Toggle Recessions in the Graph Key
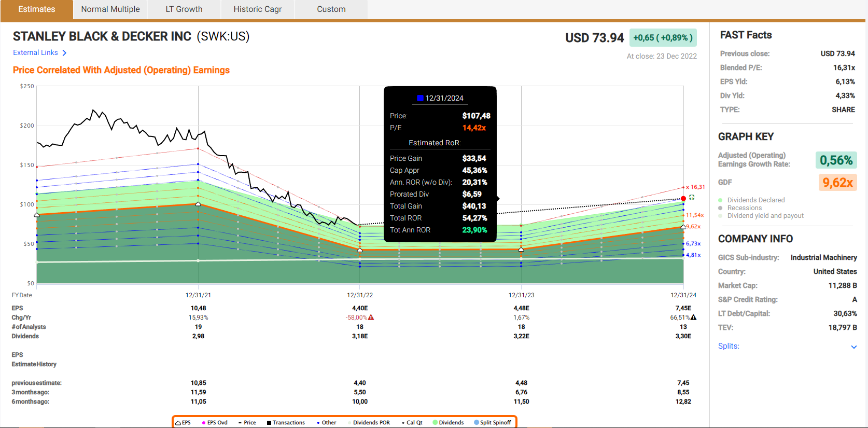The image size is (868, 428). click(x=744, y=208)
